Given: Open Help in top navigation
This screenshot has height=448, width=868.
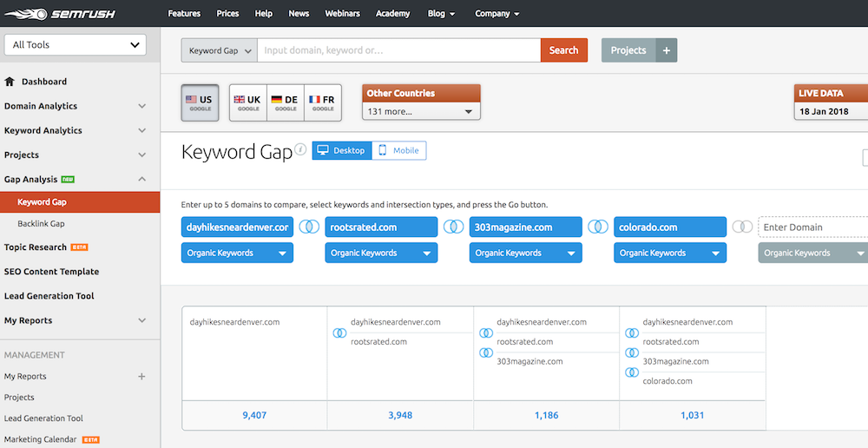Looking at the screenshot, I should click(264, 14).
